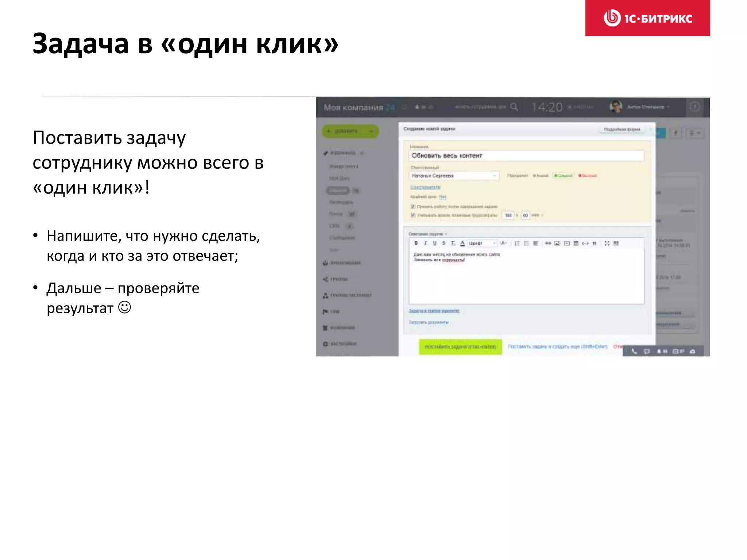This screenshot has height=560, width=747.
Task: Insert a table in the description
Action: coord(576,243)
